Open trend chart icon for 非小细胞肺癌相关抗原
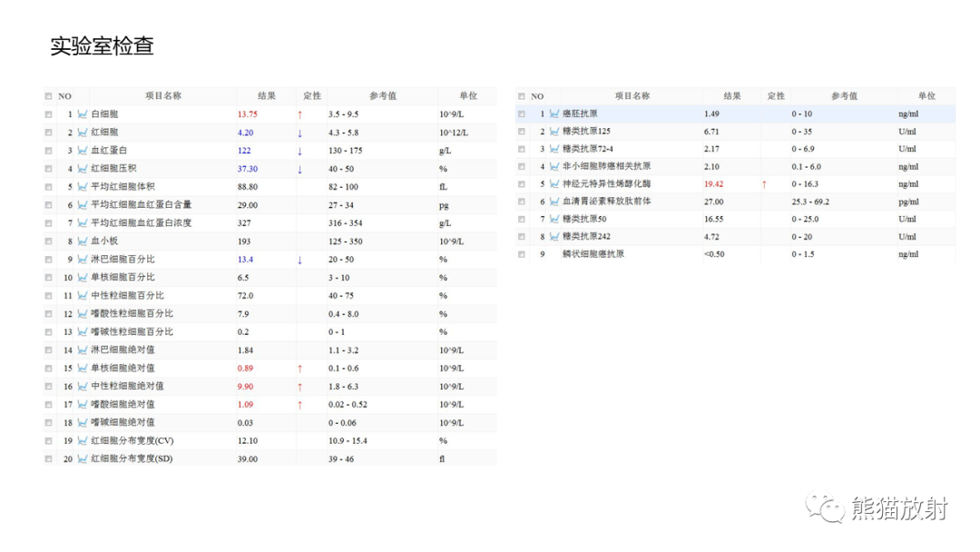The height and width of the screenshot is (552, 980). point(554,166)
